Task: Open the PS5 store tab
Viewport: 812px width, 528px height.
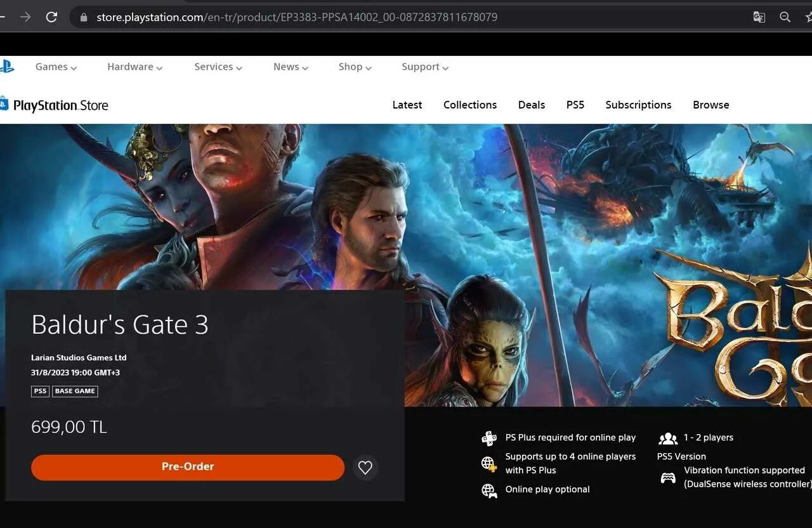Action: point(575,105)
